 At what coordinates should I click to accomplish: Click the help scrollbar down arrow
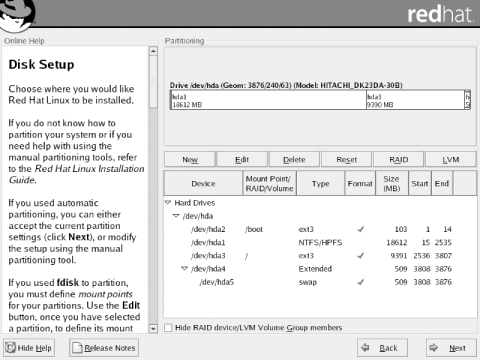coord(153,328)
